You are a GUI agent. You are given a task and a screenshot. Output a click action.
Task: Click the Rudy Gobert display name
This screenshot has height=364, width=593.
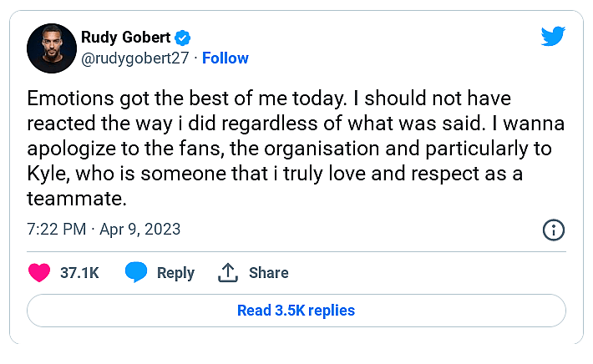(x=126, y=38)
